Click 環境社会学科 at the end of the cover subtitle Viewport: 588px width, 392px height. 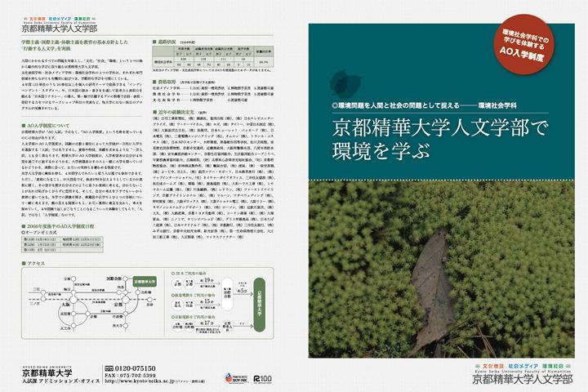click(497, 106)
